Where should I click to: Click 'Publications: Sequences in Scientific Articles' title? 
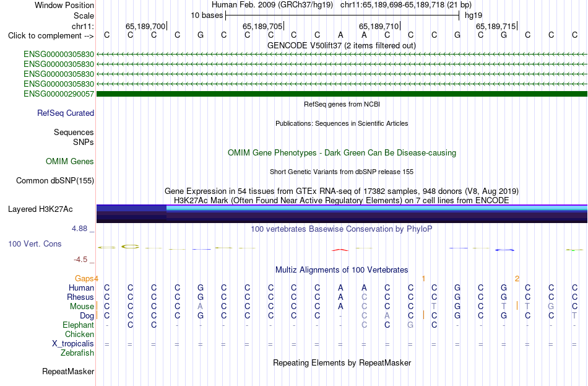342,123
